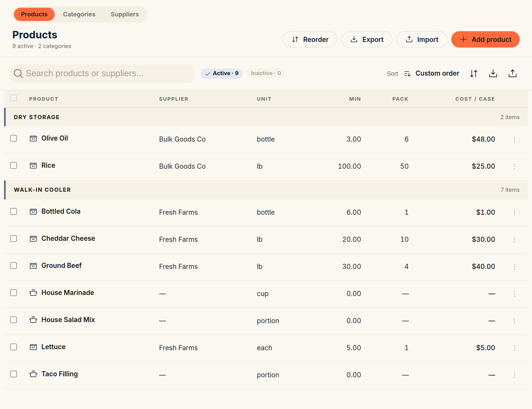Open the Custom order sort dropdown
This screenshot has height=409, width=532.
[432, 74]
